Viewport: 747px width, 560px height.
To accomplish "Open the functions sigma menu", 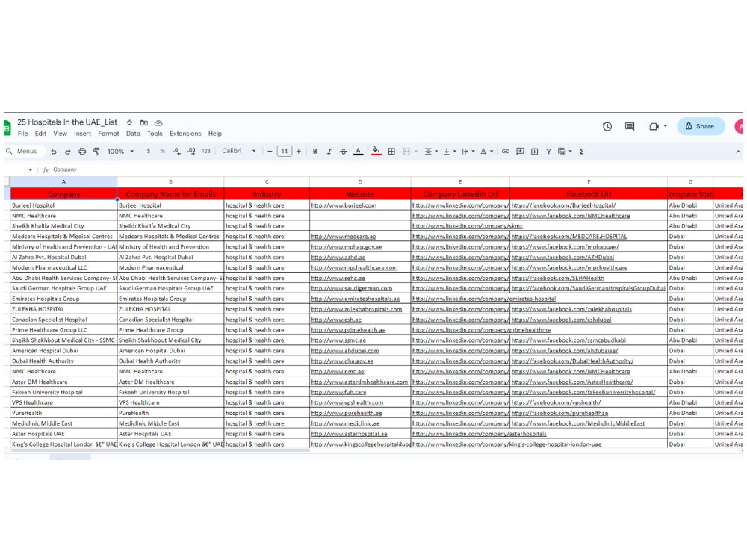I will click(582, 152).
